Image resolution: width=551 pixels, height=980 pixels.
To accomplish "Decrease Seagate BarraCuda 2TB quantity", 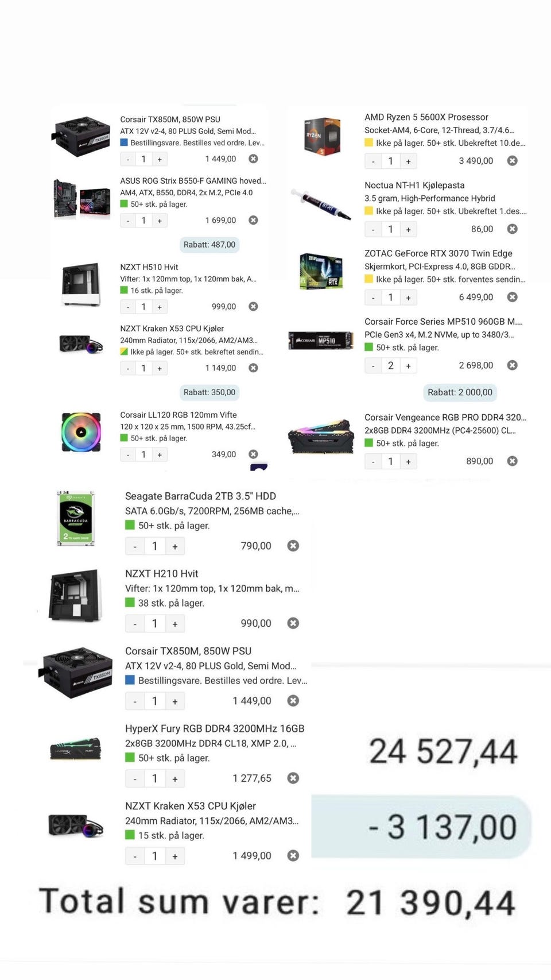I will point(135,546).
